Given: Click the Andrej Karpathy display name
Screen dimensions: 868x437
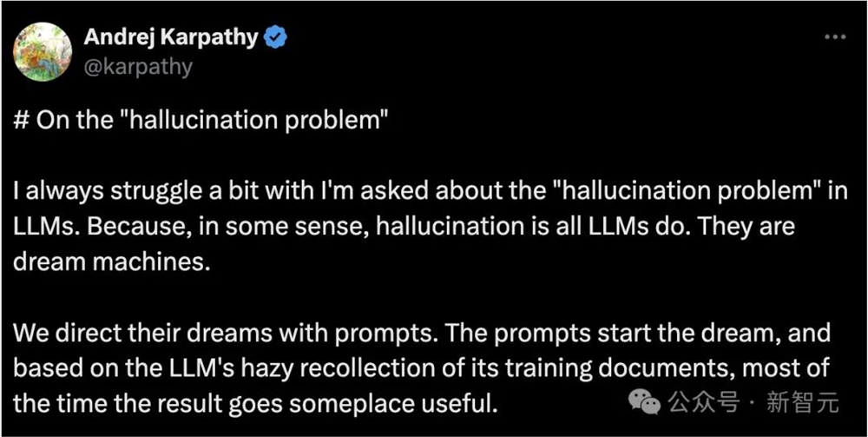Looking at the screenshot, I should [x=171, y=37].
